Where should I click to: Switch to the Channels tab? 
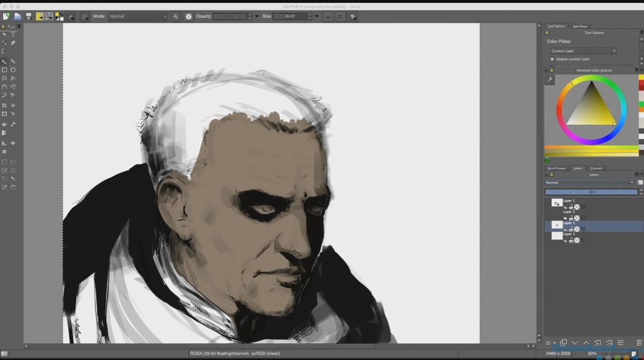click(596, 168)
